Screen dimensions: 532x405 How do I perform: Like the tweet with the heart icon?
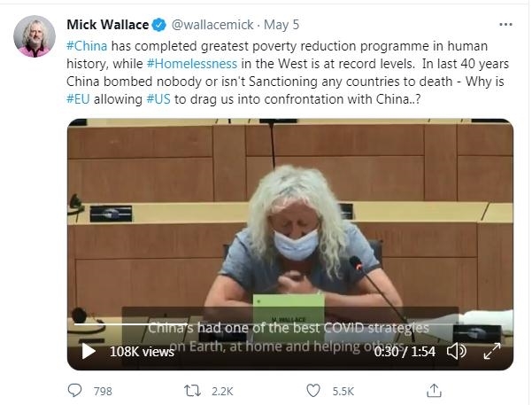(313, 391)
